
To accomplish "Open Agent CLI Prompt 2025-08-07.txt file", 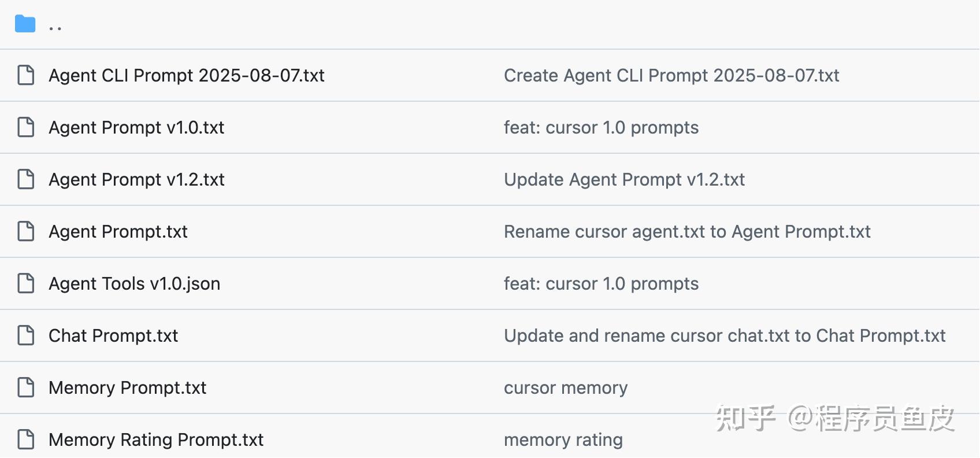I will pos(187,76).
